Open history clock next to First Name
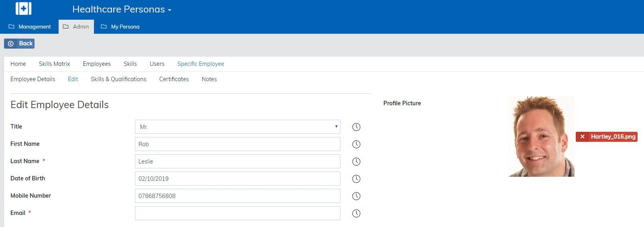Image resolution: width=644 pixels, height=227 pixels. click(x=356, y=144)
